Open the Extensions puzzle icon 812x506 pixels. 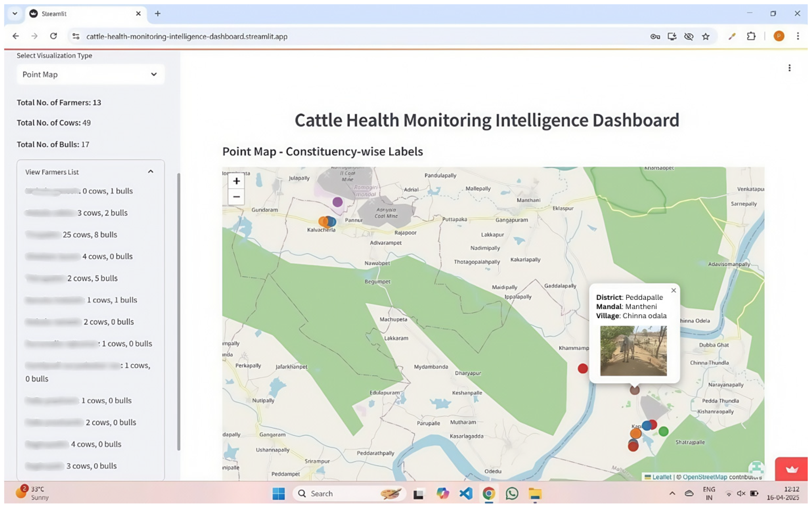pyautogui.click(x=751, y=36)
